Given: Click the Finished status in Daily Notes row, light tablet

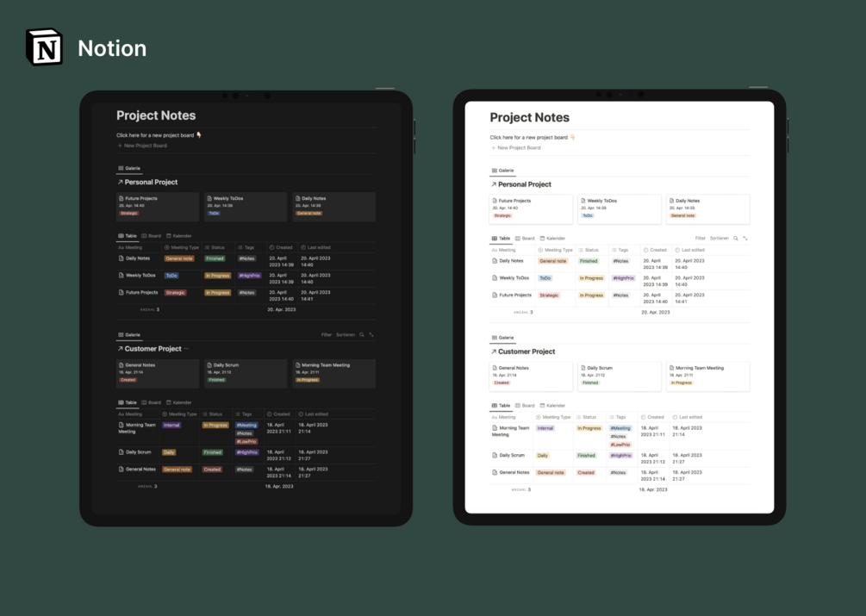Looking at the screenshot, I should (x=589, y=261).
